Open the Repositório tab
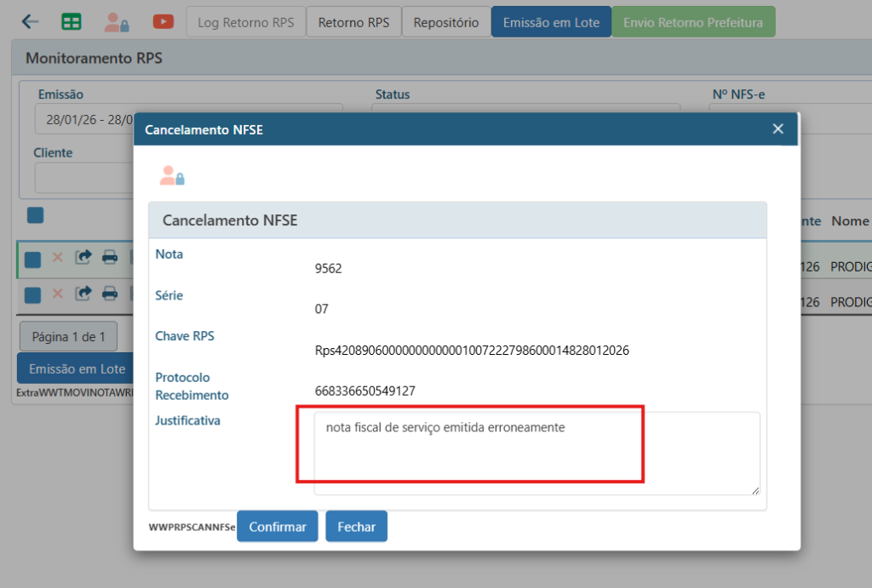The height and width of the screenshot is (588, 872). 445,22
